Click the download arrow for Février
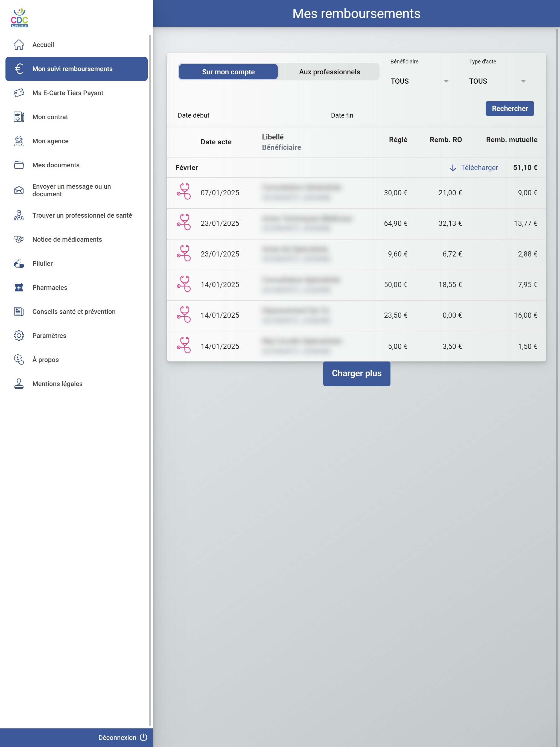The width and height of the screenshot is (560, 747). [453, 168]
